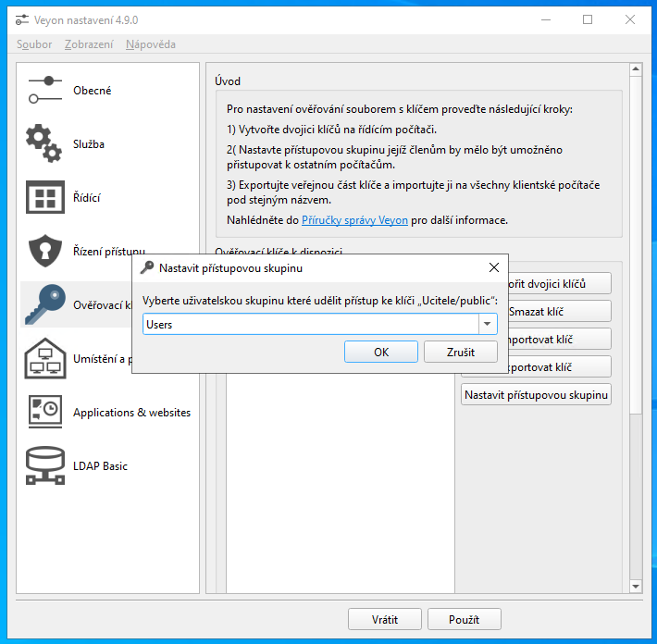Open the Zobrazení menu
657x644 pixels.
click(x=89, y=44)
